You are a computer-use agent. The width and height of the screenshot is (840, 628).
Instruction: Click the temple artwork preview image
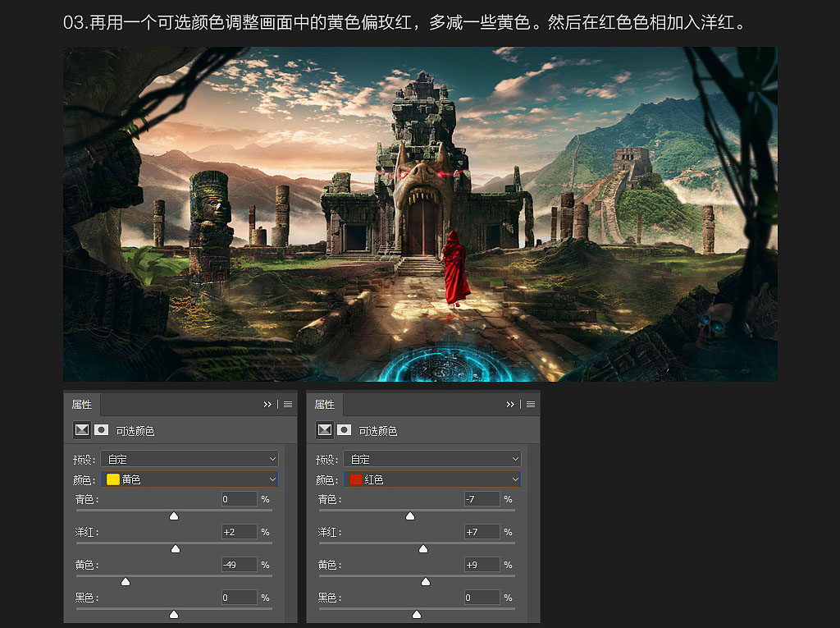420,214
